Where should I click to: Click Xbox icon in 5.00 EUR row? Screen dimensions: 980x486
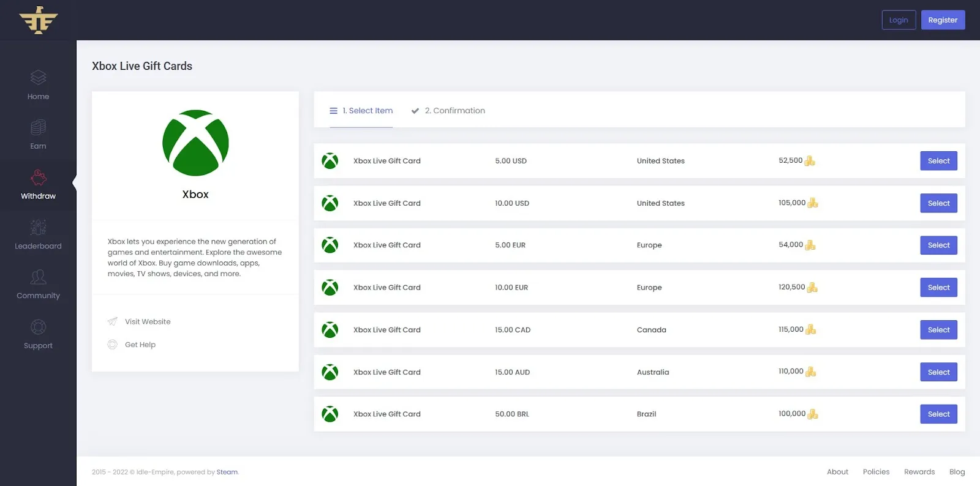coord(330,245)
